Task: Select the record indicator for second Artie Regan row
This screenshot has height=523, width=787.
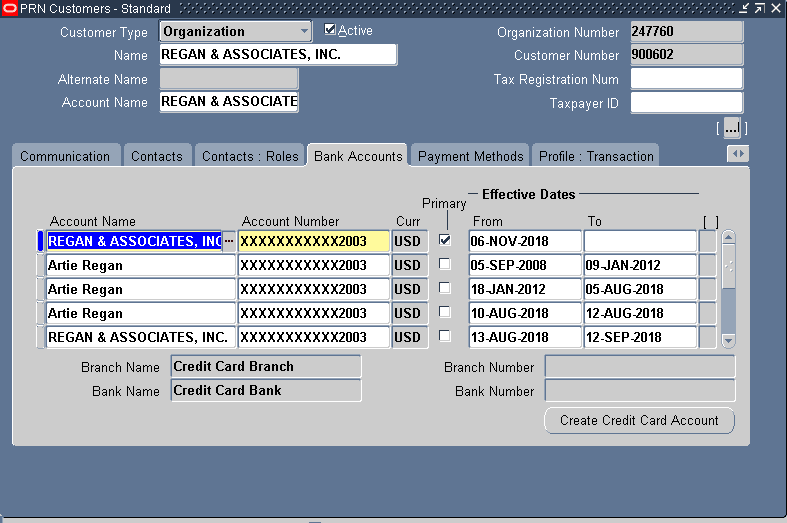Action: [41, 289]
